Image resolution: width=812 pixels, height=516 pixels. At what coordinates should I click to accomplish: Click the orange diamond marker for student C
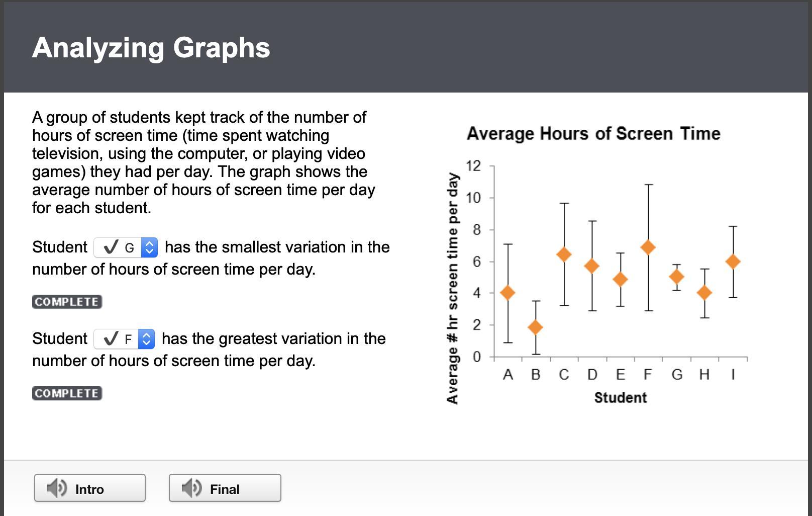click(564, 254)
